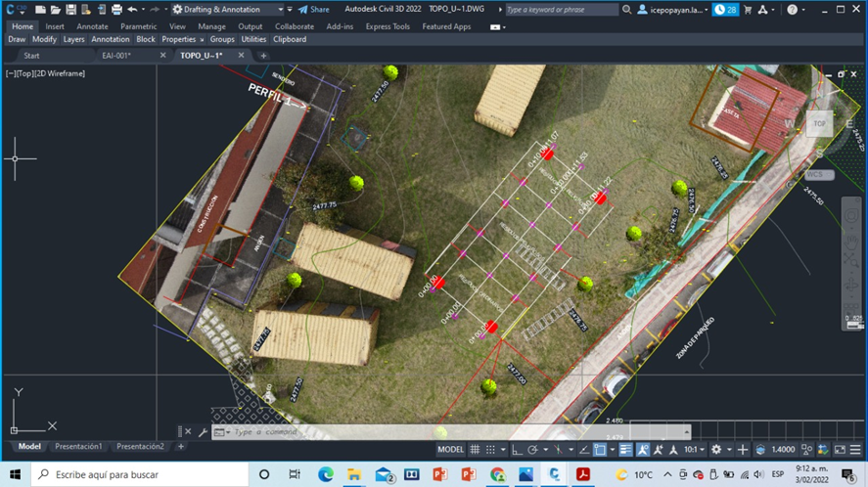Click the New drawing icon in the quick access toolbar
Screen dimensions: 868x487
point(40,10)
